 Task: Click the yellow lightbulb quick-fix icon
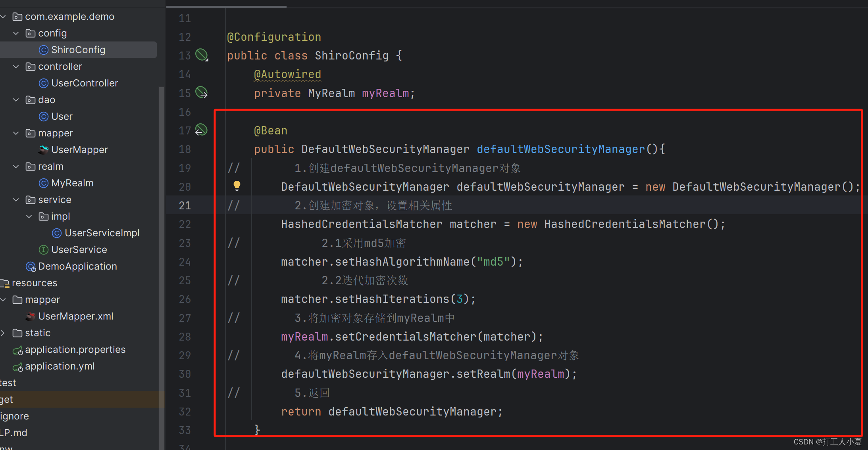click(237, 186)
